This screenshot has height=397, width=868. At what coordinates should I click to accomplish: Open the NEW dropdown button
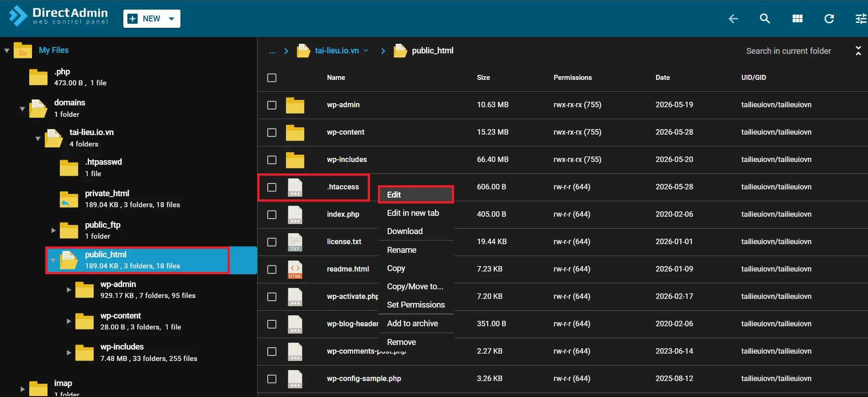coord(152,19)
